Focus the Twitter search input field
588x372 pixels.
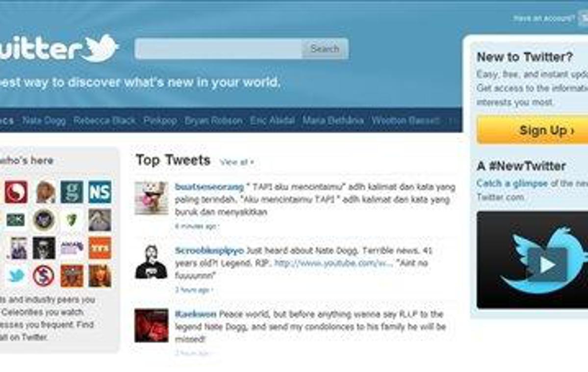(x=219, y=49)
